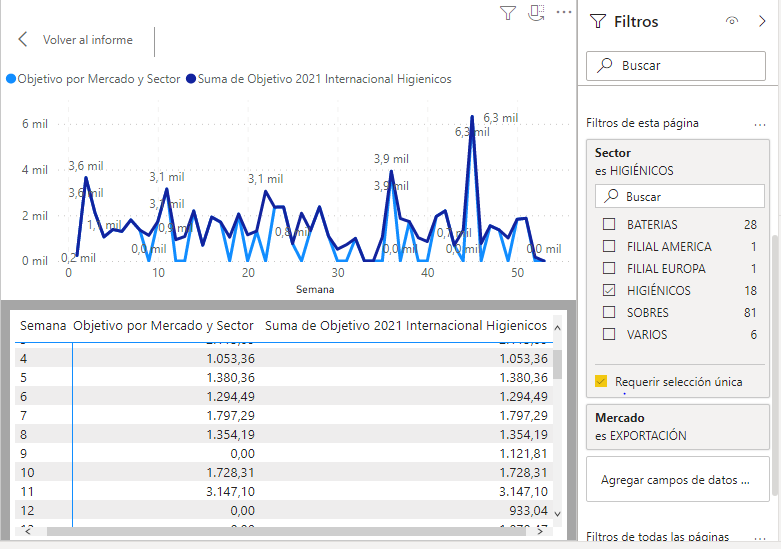Viewport: 781px width, 549px height.
Task: Collapse the Filtros pane with chevron
Action: pyautogui.click(x=762, y=21)
